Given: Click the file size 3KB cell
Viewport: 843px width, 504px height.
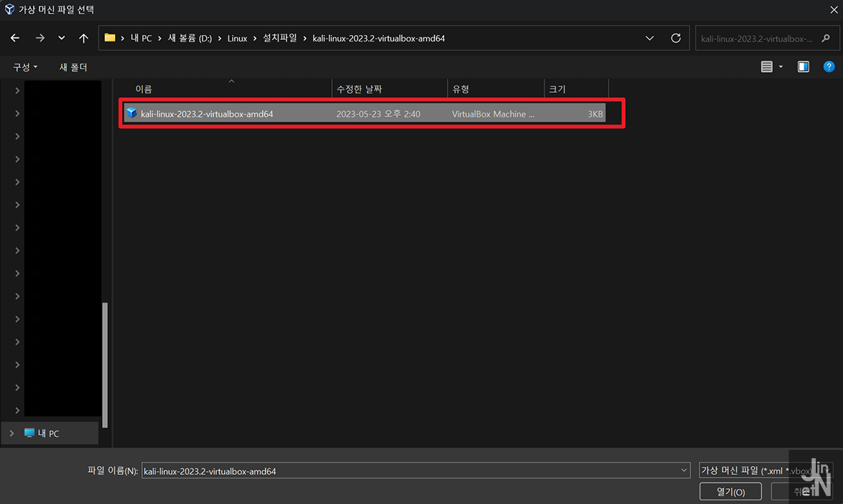Looking at the screenshot, I should (x=595, y=114).
